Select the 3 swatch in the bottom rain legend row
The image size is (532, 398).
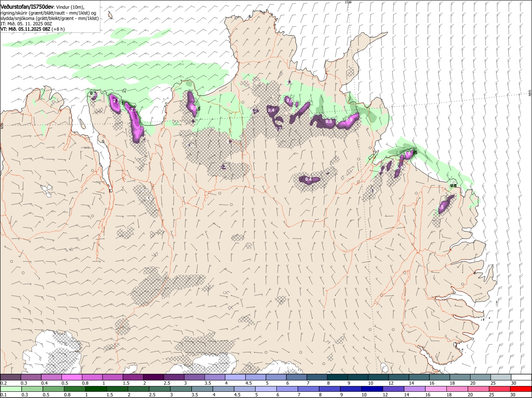pyautogui.click(x=181, y=389)
